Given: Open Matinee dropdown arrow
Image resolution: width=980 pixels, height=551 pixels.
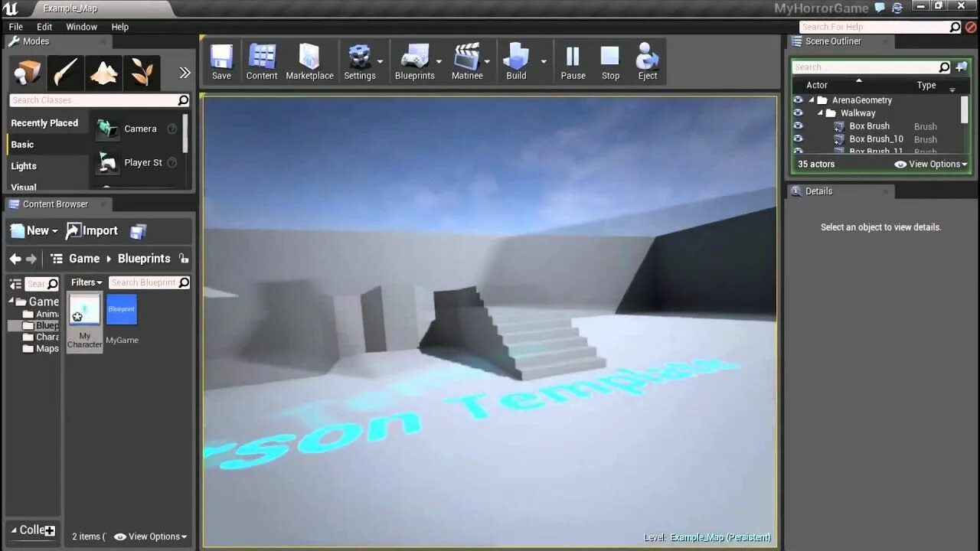Looking at the screenshot, I should point(487,61).
